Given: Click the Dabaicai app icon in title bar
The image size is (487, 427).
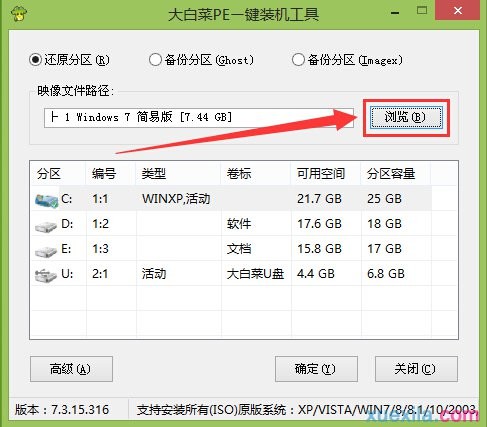Looking at the screenshot, I should pos(19,13).
